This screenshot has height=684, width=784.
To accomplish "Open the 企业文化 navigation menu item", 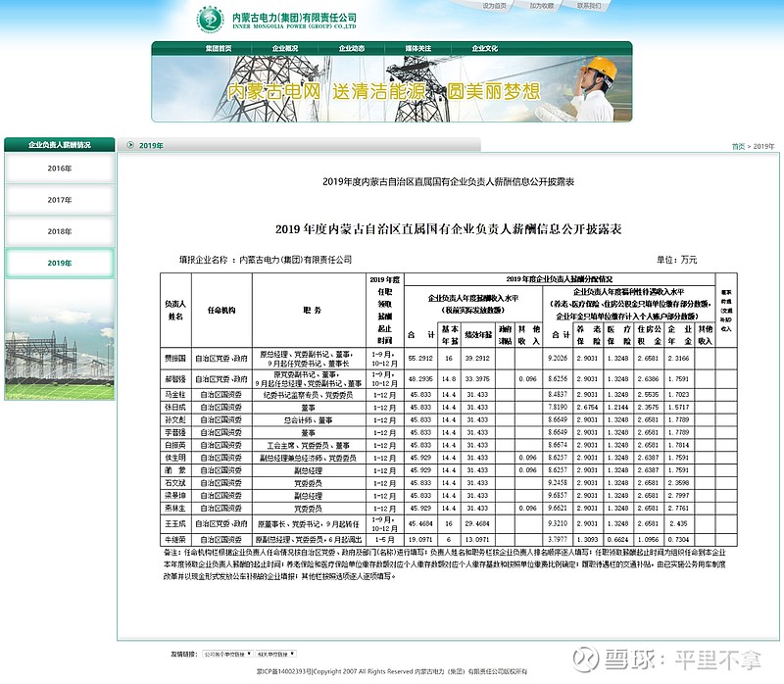I will click(x=484, y=48).
